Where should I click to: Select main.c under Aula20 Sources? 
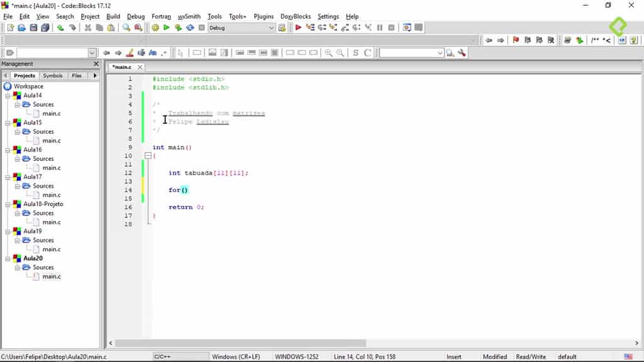[x=52, y=277]
